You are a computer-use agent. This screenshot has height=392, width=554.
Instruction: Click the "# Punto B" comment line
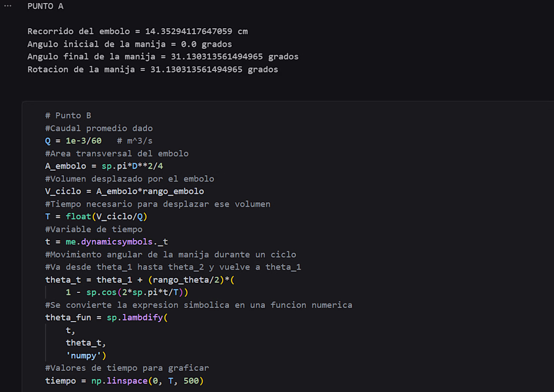(68, 115)
